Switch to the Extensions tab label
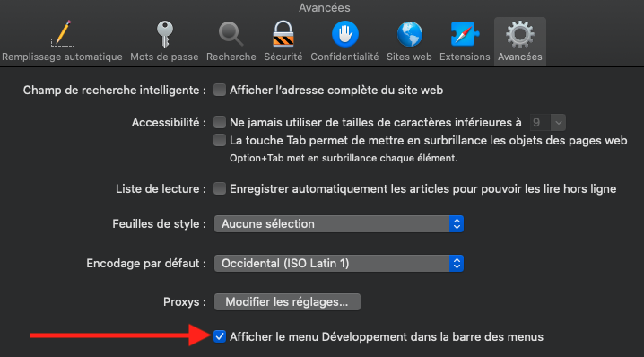 [465, 57]
